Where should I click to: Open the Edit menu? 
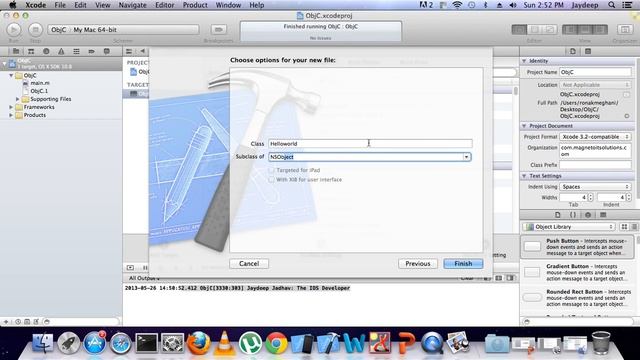pyautogui.click(x=80, y=5)
